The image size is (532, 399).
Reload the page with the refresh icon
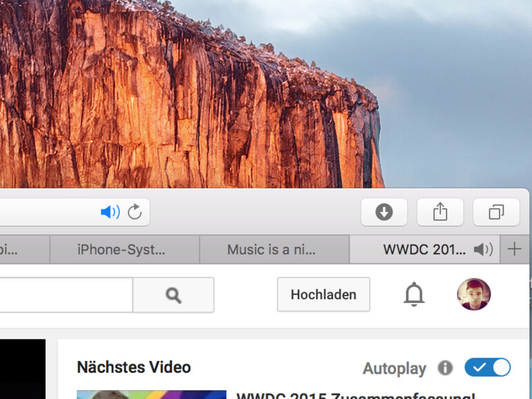click(x=135, y=212)
